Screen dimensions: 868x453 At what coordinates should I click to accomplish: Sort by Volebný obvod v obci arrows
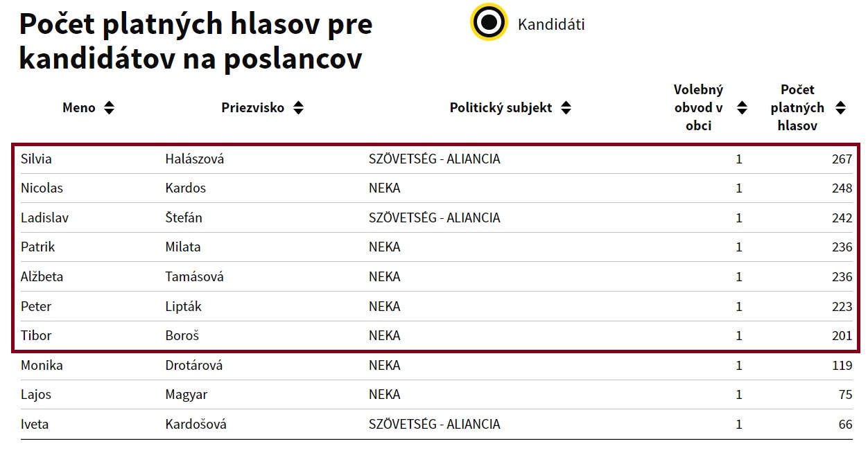point(742,108)
